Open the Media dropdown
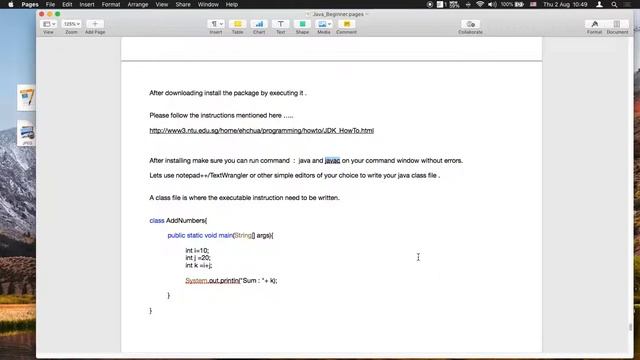This screenshot has height=360, width=640. (x=324, y=24)
